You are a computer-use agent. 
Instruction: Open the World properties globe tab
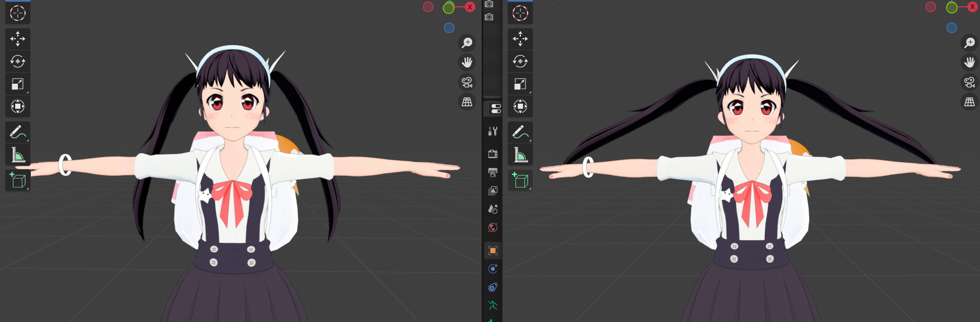click(493, 227)
